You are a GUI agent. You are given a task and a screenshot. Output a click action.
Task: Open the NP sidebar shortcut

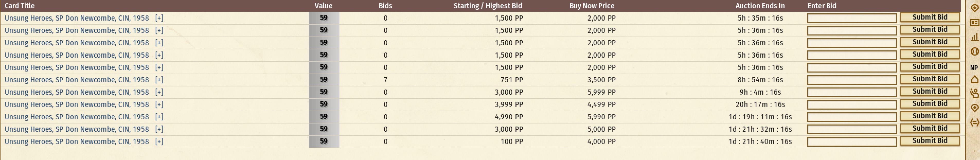click(974, 68)
